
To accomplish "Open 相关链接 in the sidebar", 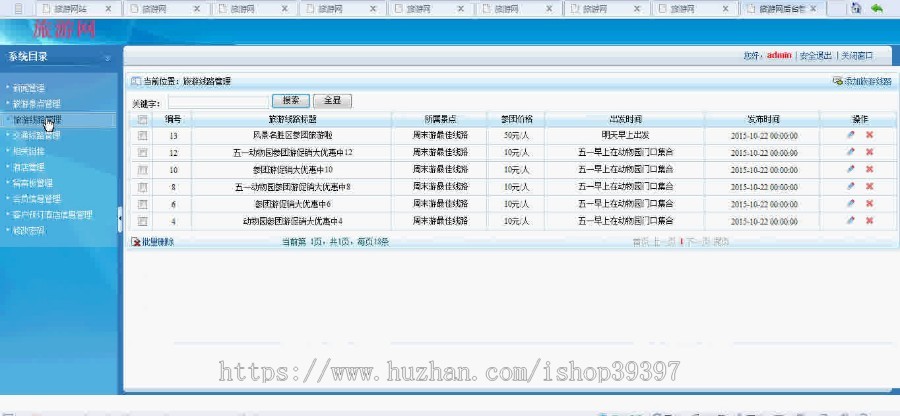I will 29,151.
